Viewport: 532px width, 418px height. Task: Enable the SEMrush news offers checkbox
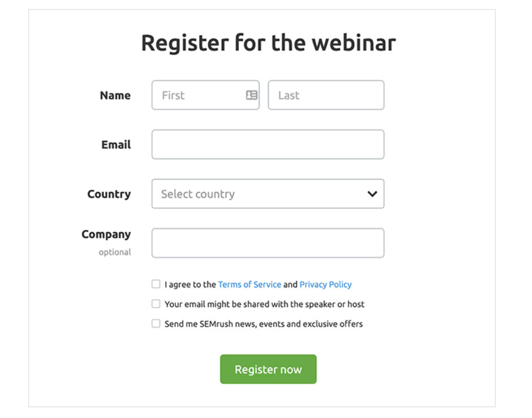156,324
